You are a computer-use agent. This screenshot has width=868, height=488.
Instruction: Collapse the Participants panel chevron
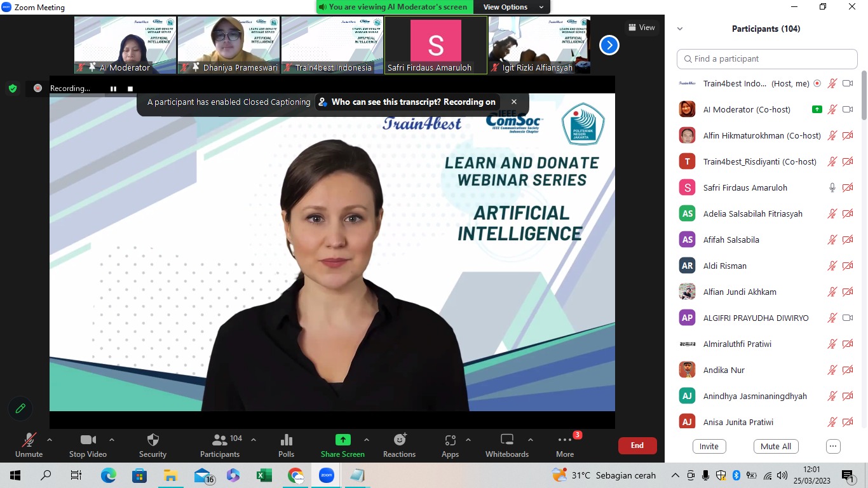click(x=680, y=29)
